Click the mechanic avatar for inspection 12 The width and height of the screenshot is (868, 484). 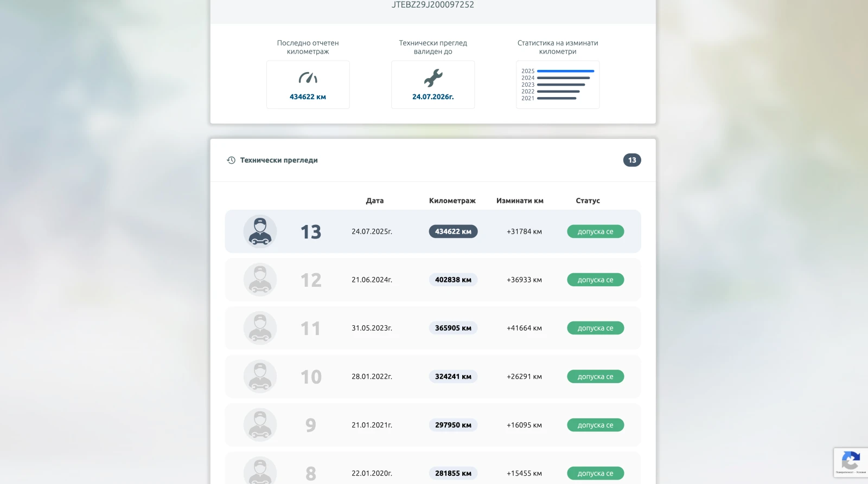pyautogui.click(x=260, y=280)
